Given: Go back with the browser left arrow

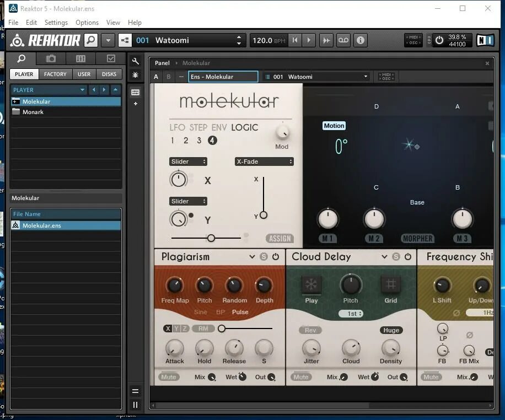Looking at the screenshot, I should pyautogui.click(x=94, y=90).
